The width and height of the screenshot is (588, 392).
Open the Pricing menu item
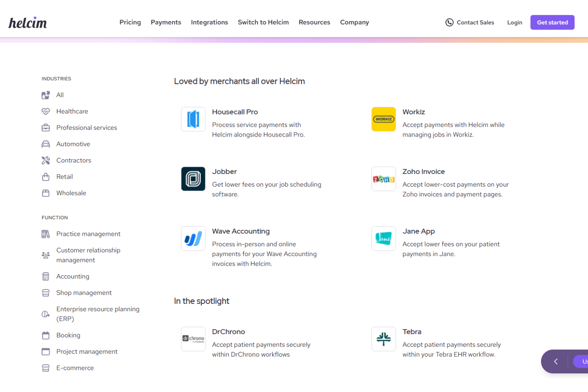tap(130, 22)
